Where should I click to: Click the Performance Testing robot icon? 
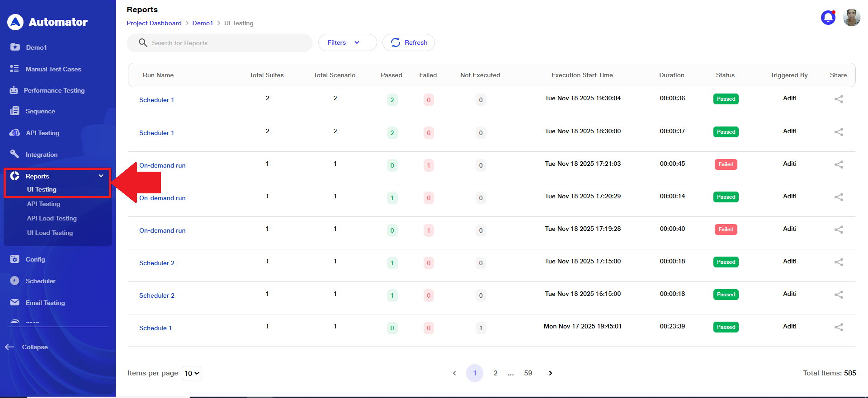(14, 90)
